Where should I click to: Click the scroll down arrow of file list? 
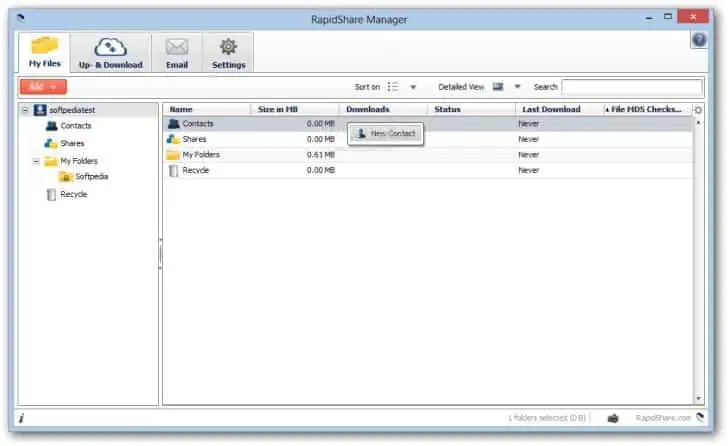click(x=698, y=399)
